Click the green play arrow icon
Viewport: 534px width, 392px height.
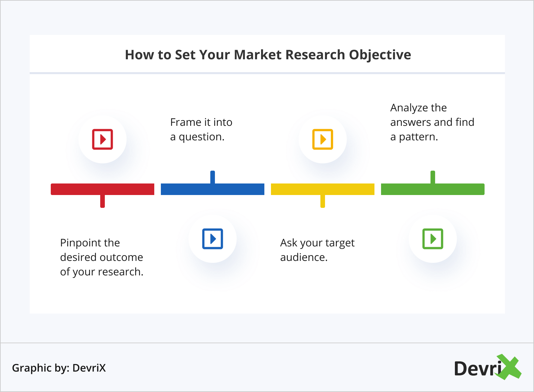point(433,238)
